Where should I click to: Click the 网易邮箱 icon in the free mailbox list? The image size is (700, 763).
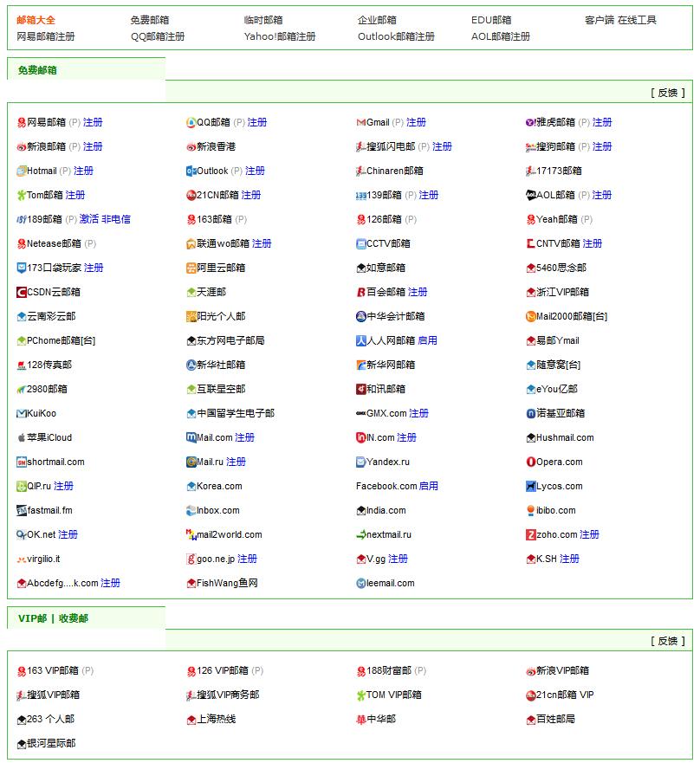[x=22, y=123]
